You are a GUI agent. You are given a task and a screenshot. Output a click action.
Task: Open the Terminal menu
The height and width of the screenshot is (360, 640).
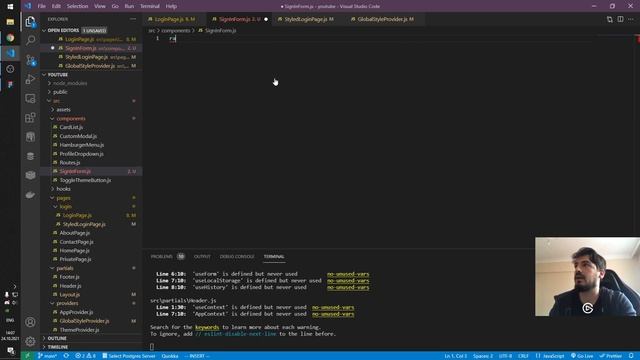(x=150, y=7)
